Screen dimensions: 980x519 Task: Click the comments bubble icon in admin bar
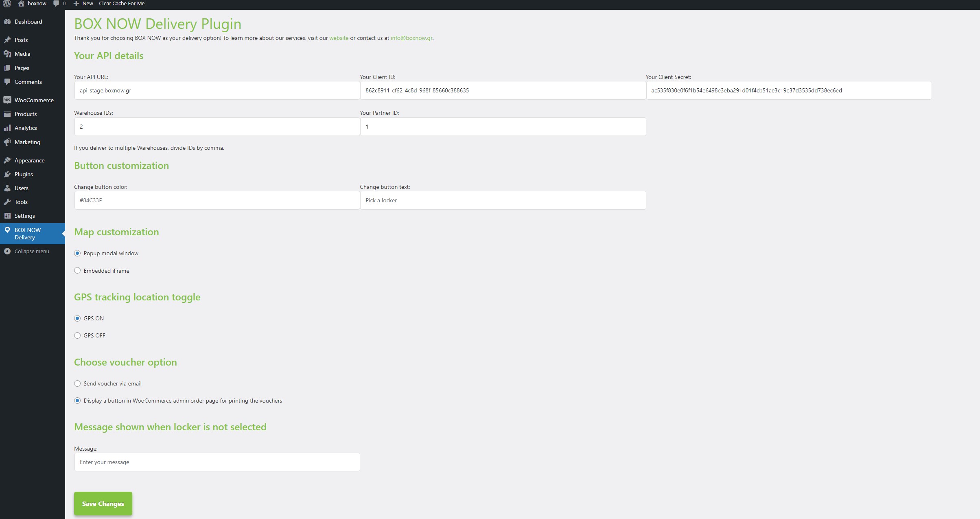[56, 4]
